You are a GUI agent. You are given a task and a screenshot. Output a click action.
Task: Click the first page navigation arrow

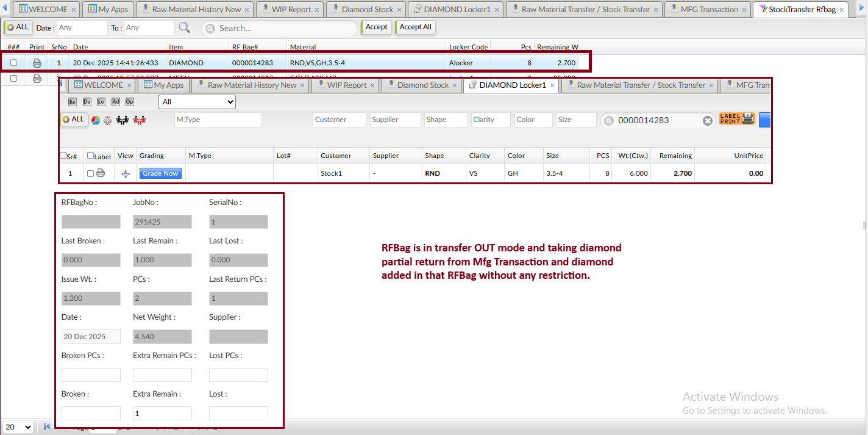47,427
